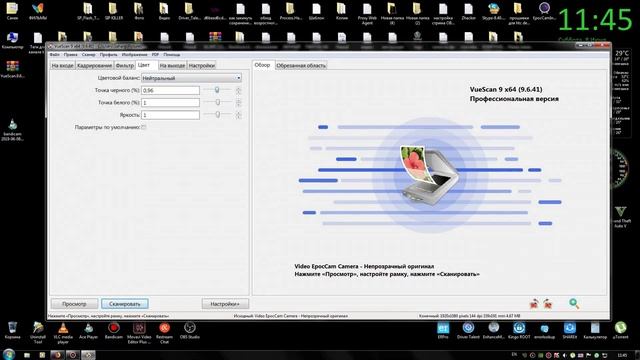The image size is (640, 360).
Task: Open the Файл menu
Action: click(x=55, y=54)
